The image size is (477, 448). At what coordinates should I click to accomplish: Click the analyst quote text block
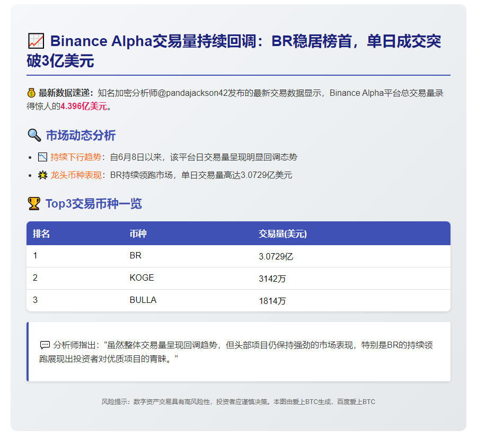tap(236, 352)
